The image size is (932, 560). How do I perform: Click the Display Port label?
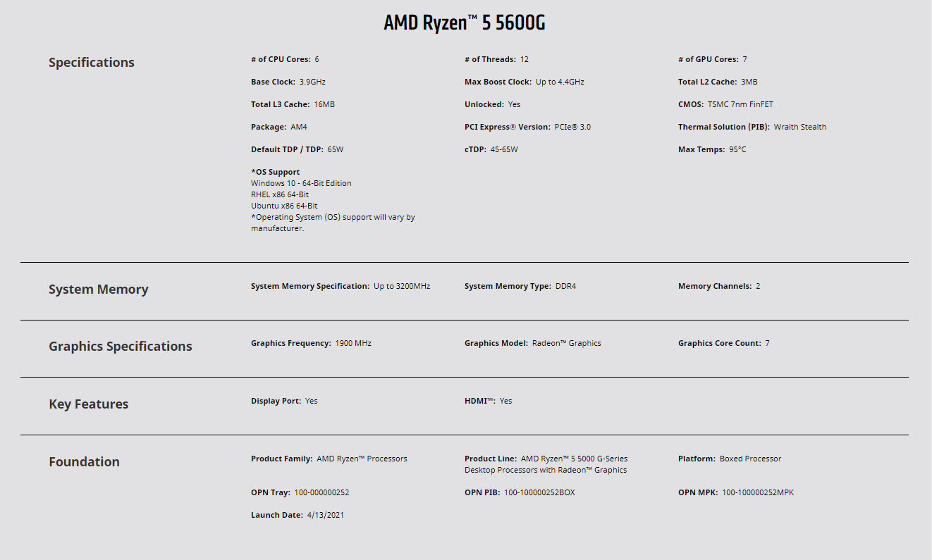pyautogui.click(x=276, y=401)
